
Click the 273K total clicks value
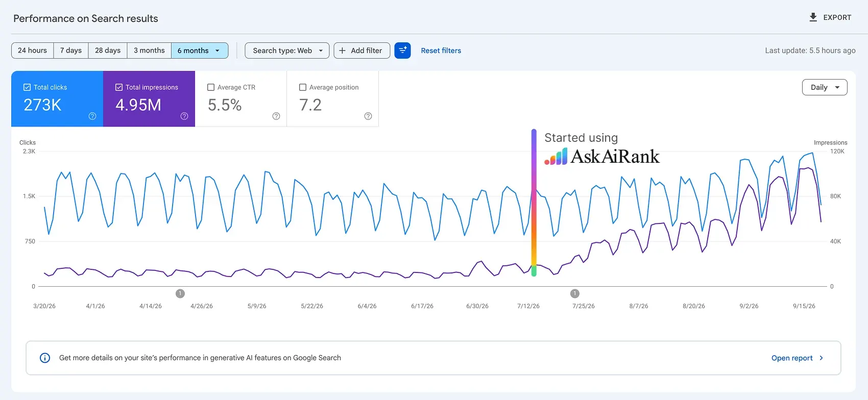click(x=42, y=105)
